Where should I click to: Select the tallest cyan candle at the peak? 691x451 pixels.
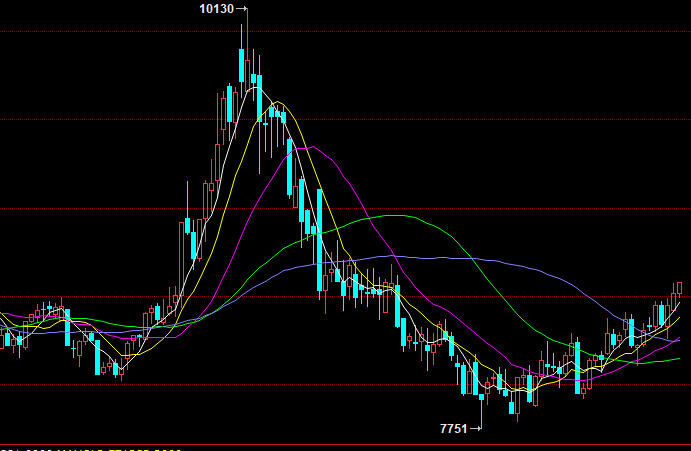[242, 65]
